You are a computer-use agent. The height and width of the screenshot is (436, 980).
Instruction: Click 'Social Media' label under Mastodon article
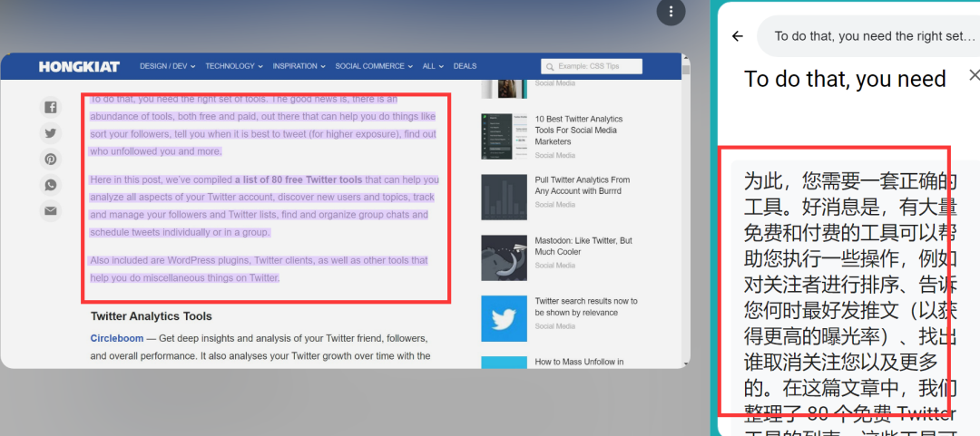click(555, 266)
